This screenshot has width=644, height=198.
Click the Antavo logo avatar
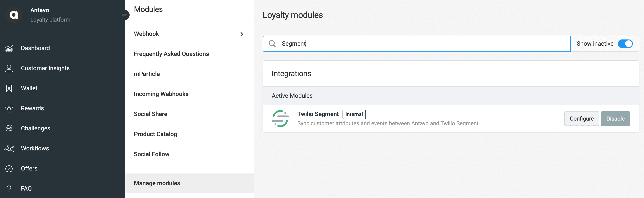14,15
